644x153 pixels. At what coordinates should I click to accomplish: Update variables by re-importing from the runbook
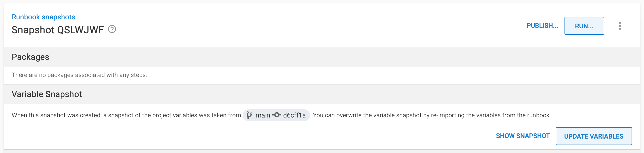tap(594, 136)
